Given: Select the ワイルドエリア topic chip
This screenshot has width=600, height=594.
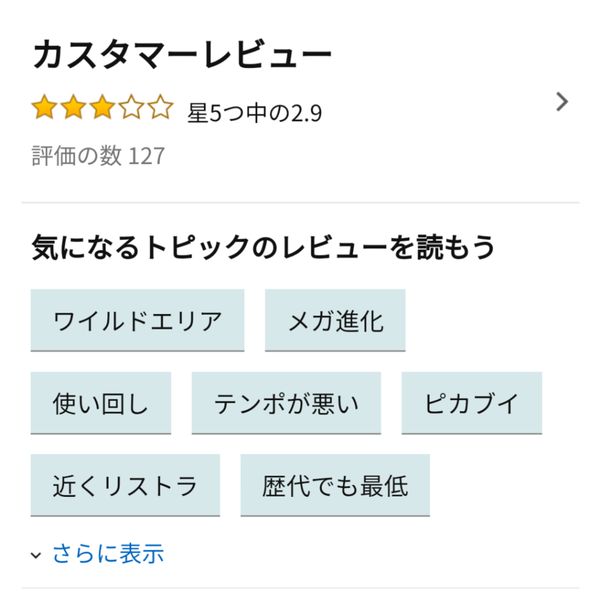Looking at the screenshot, I should [x=137, y=321].
